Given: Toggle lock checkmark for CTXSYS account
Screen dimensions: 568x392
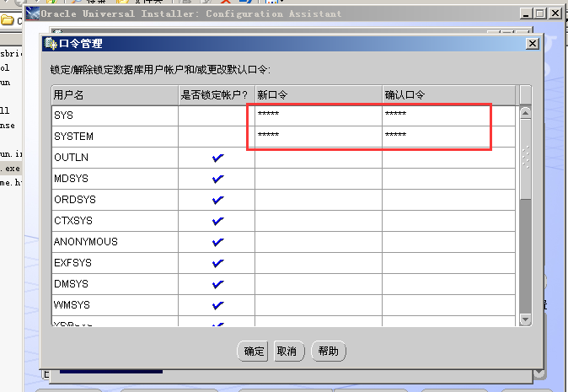Looking at the screenshot, I should point(217,221).
